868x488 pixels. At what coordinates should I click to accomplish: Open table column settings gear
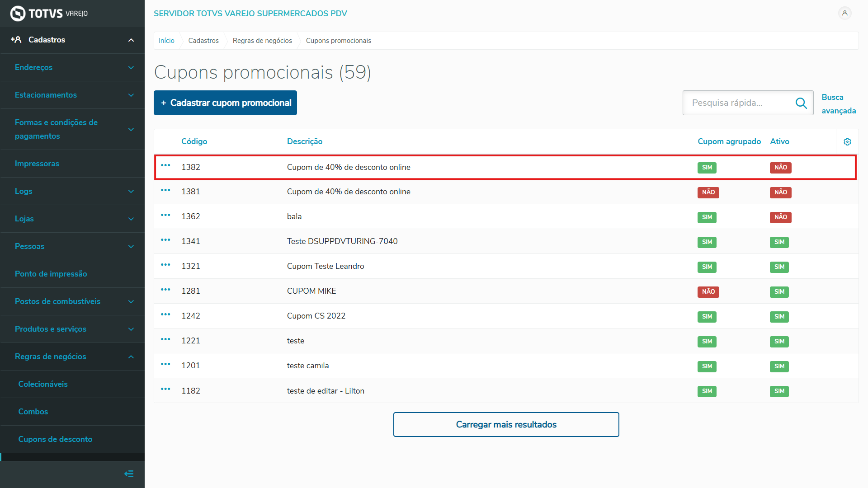click(847, 142)
